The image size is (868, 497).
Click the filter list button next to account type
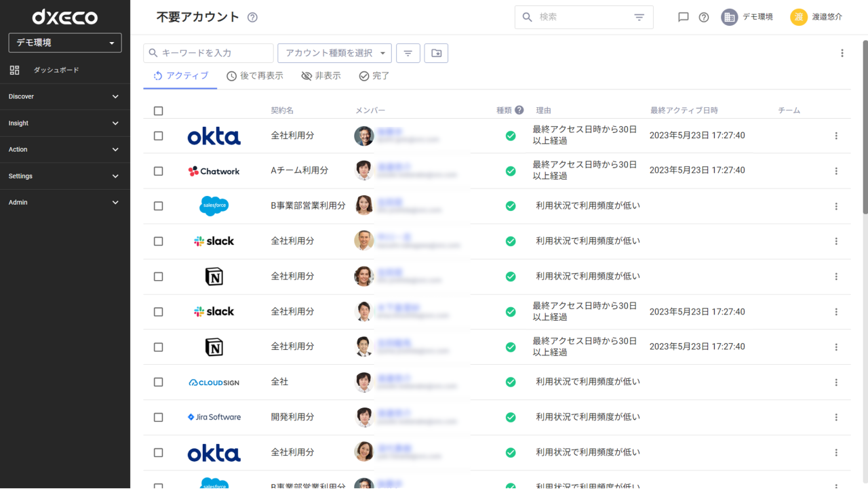click(x=408, y=53)
